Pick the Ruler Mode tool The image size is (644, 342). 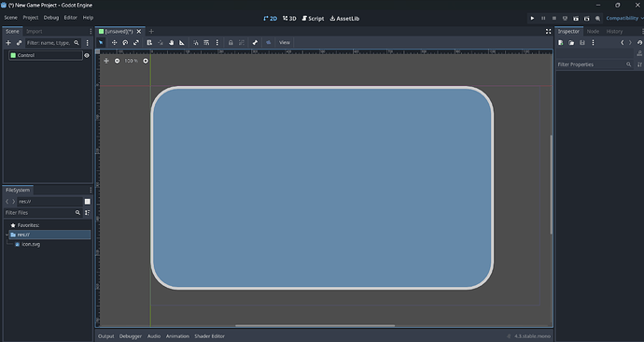(182, 42)
